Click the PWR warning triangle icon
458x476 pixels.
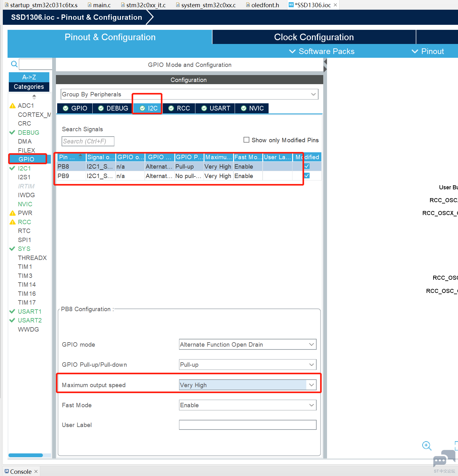[13, 213]
